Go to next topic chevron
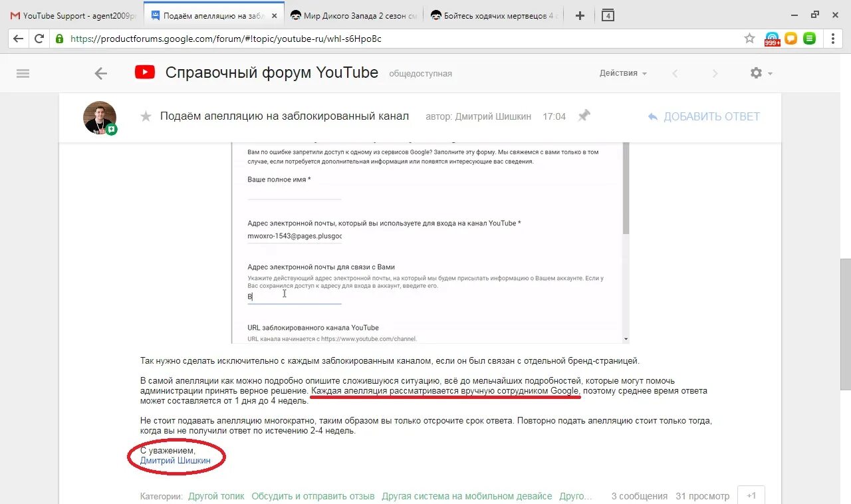851x504 pixels. pos(715,73)
